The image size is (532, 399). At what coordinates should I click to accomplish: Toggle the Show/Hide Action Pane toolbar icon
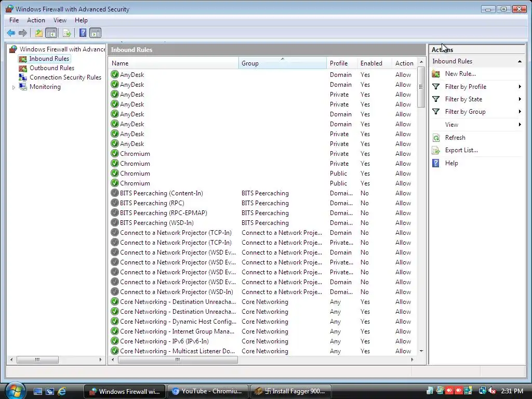click(x=96, y=33)
